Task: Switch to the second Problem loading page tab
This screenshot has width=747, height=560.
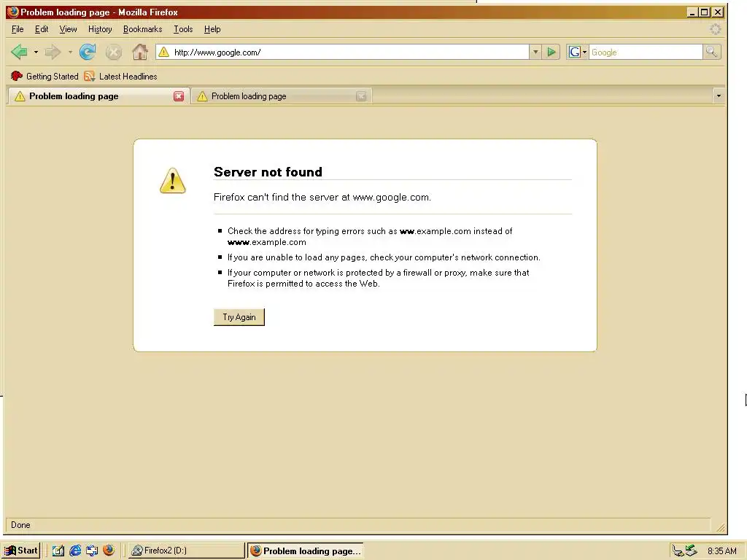Action: click(x=281, y=96)
